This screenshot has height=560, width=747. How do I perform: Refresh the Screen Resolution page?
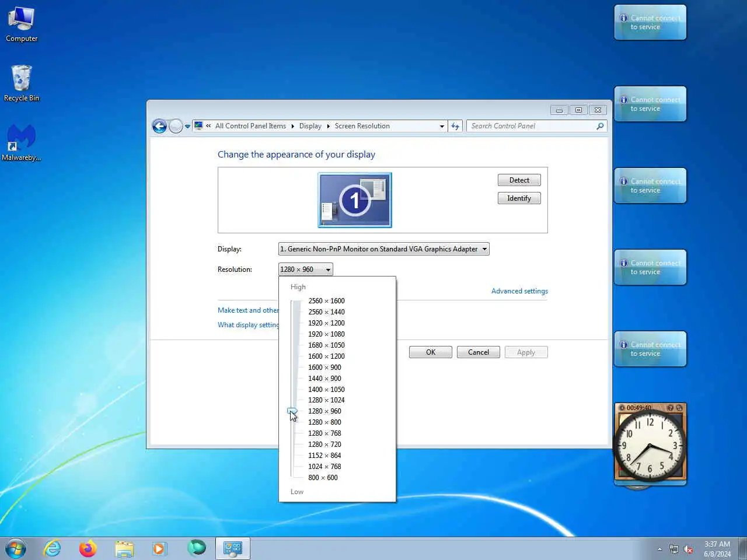click(455, 126)
